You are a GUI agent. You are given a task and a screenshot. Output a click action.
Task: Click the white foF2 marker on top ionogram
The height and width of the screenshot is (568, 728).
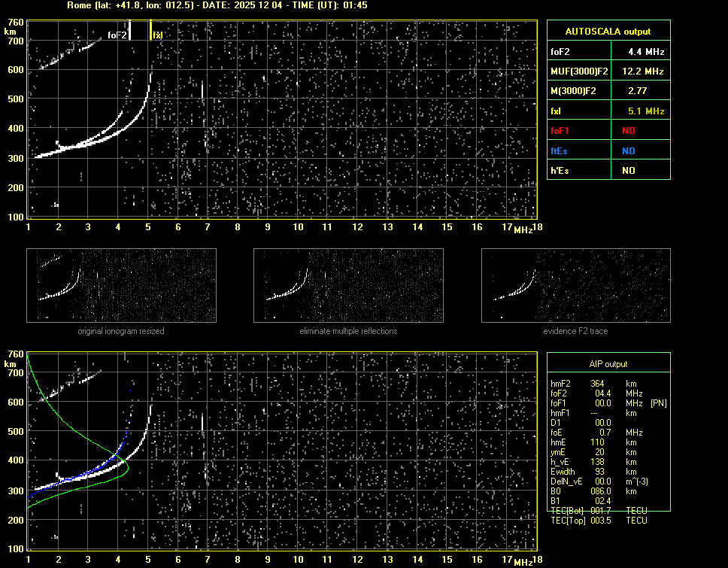130,30
